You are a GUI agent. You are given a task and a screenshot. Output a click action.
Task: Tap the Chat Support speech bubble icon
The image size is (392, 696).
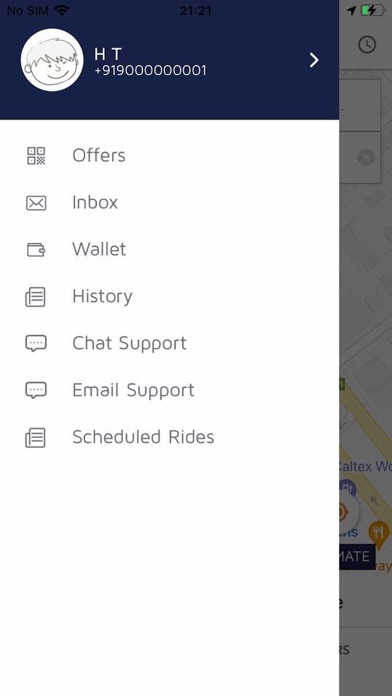tap(36, 344)
